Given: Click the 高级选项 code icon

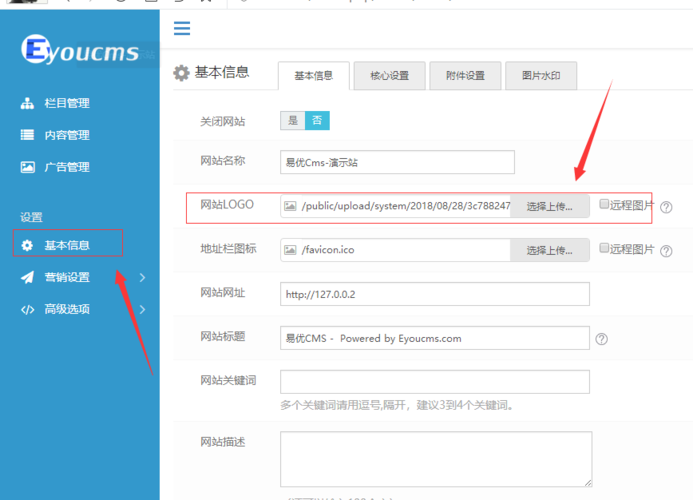Looking at the screenshot, I should click(27, 309).
